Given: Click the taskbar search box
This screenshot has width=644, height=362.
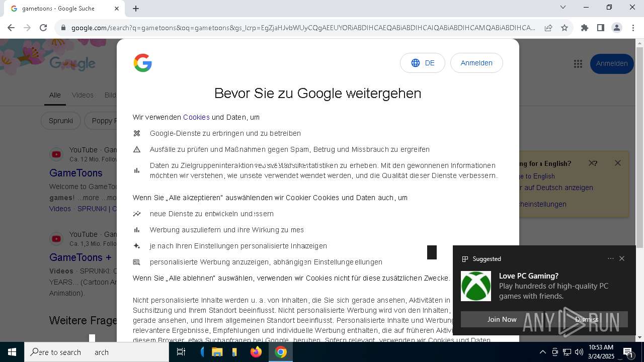Looking at the screenshot, I should pyautogui.click(x=97, y=352).
